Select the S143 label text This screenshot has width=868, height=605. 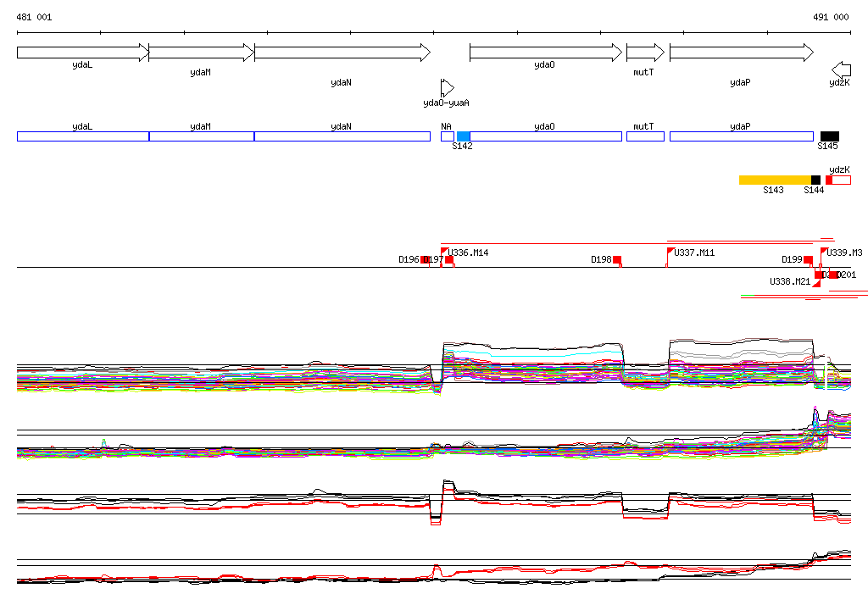[773, 190]
